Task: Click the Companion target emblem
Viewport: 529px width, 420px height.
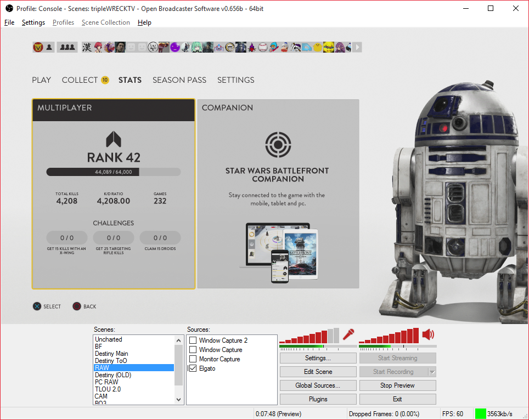Action: (278, 145)
